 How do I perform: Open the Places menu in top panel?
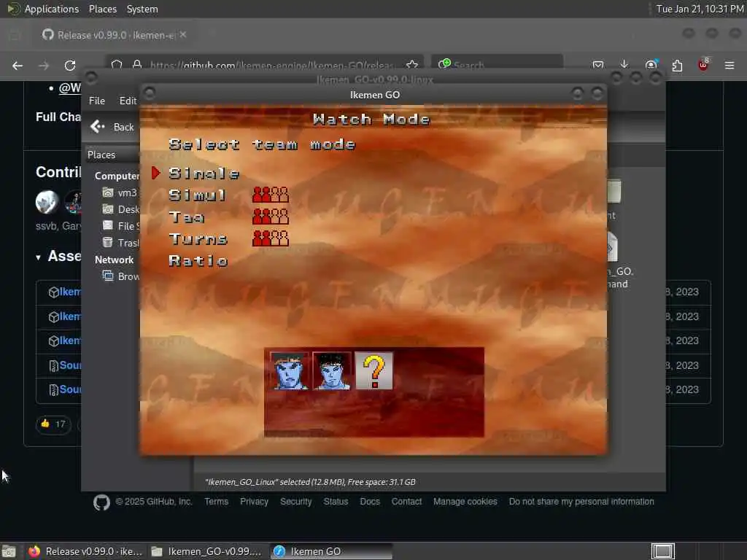tap(102, 9)
